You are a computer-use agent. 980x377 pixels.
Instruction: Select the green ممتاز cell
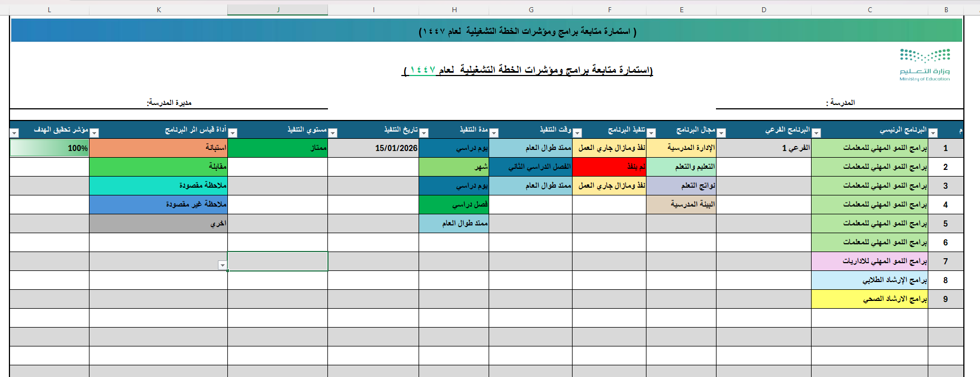pyautogui.click(x=278, y=148)
